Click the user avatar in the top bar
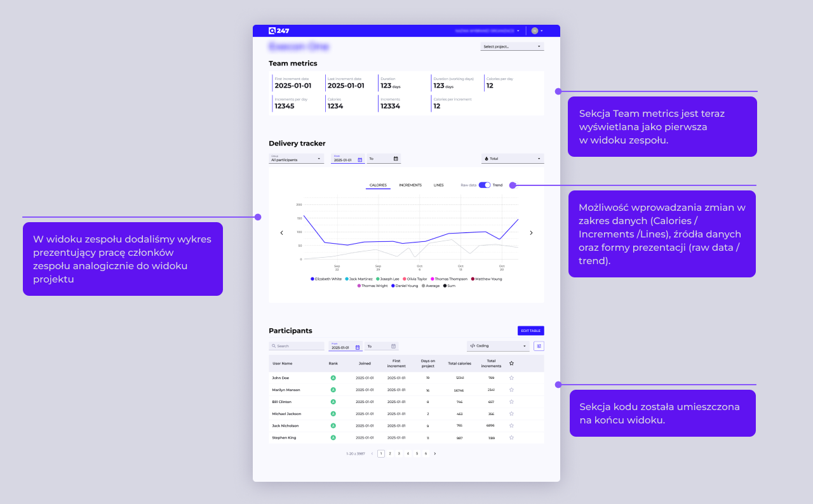Viewport: 813px width, 504px height. pos(534,30)
